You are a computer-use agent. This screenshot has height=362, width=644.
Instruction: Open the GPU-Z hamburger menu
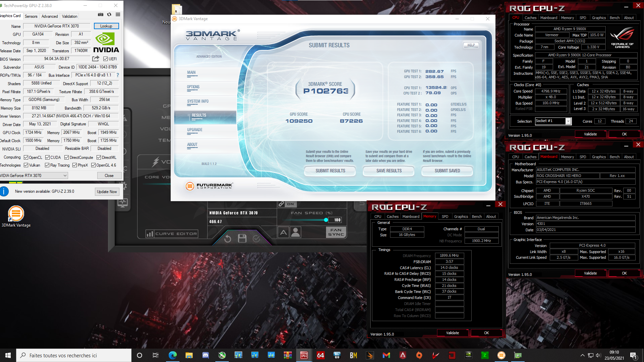click(118, 15)
